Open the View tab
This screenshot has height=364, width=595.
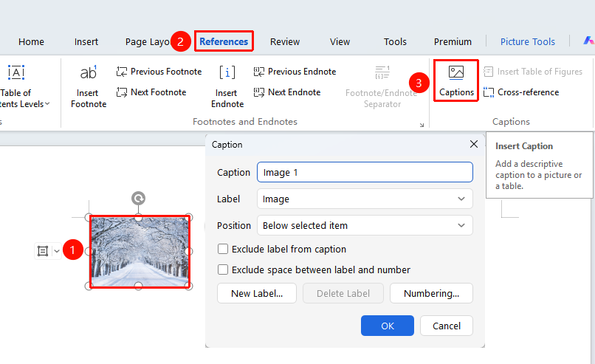[340, 42]
